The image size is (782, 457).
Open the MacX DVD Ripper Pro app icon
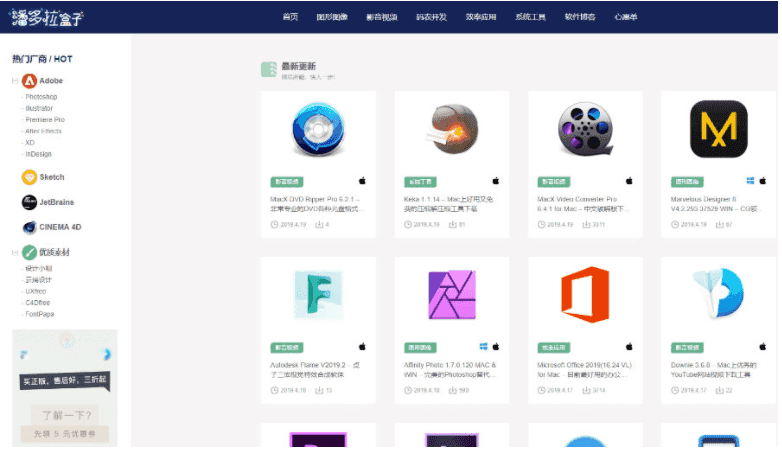318,129
